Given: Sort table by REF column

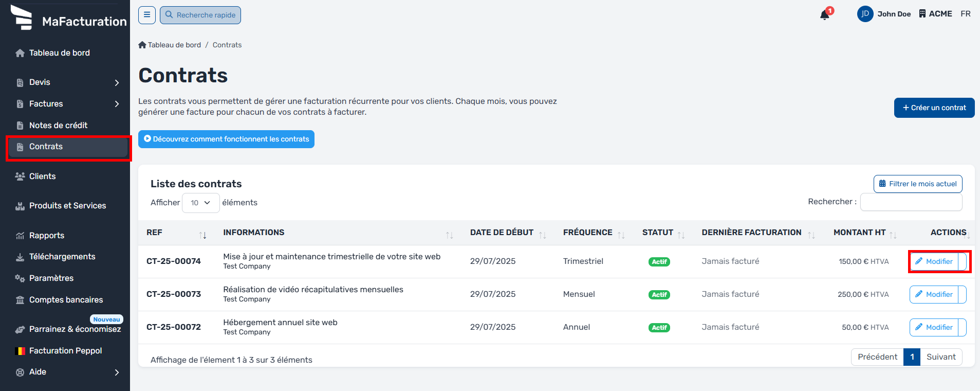Looking at the screenshot, I should click(x=202, y=235).
